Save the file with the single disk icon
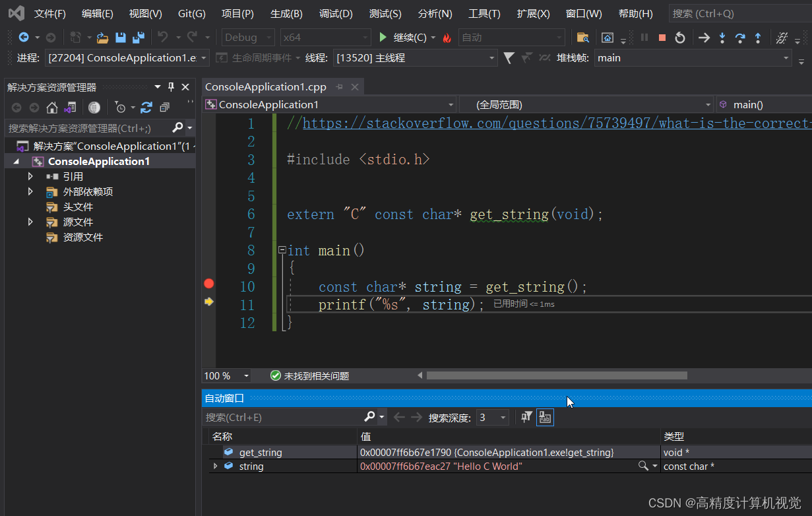 point(121,38)
